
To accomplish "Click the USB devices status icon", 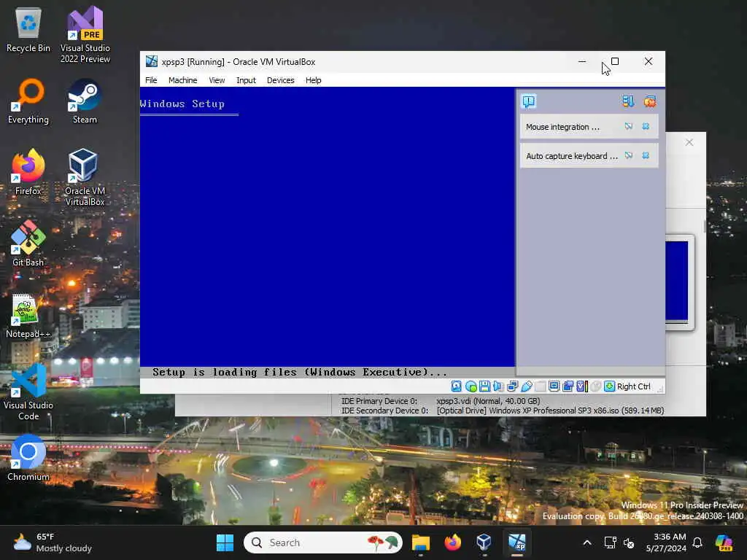I will (x=527, y=386).
